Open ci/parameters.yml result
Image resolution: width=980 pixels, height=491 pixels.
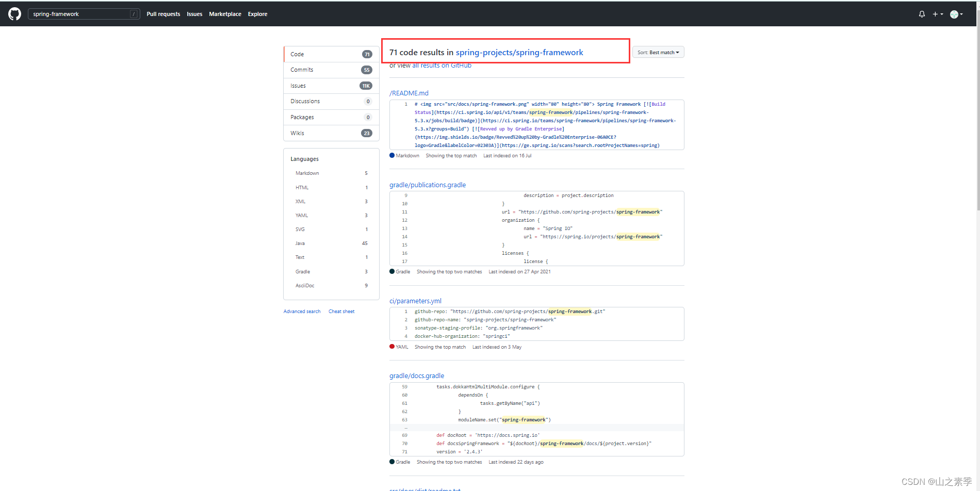tap(415, 301)
